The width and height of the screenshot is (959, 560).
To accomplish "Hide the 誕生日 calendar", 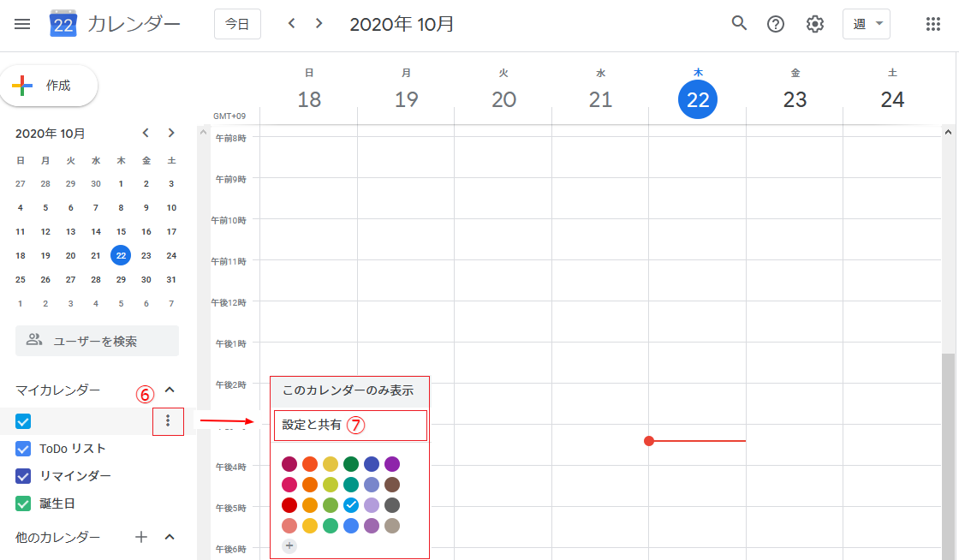I will point(24,503).
